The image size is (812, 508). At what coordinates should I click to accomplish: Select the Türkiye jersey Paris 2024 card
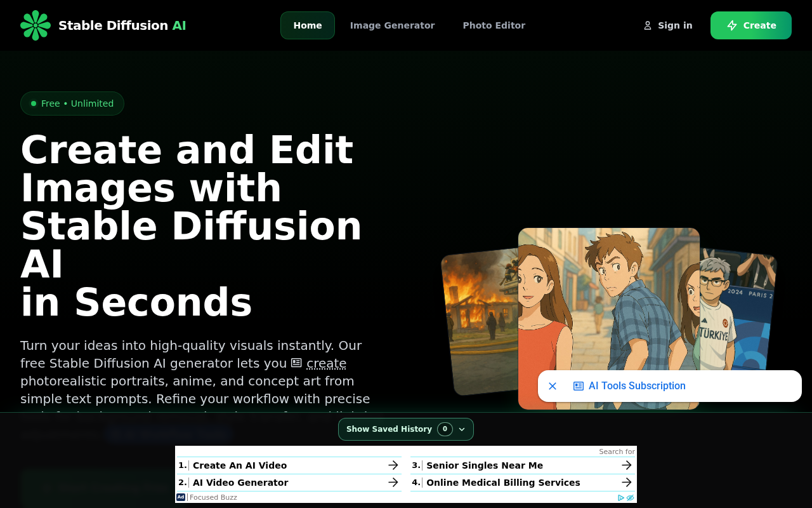(x=738, y=309)
